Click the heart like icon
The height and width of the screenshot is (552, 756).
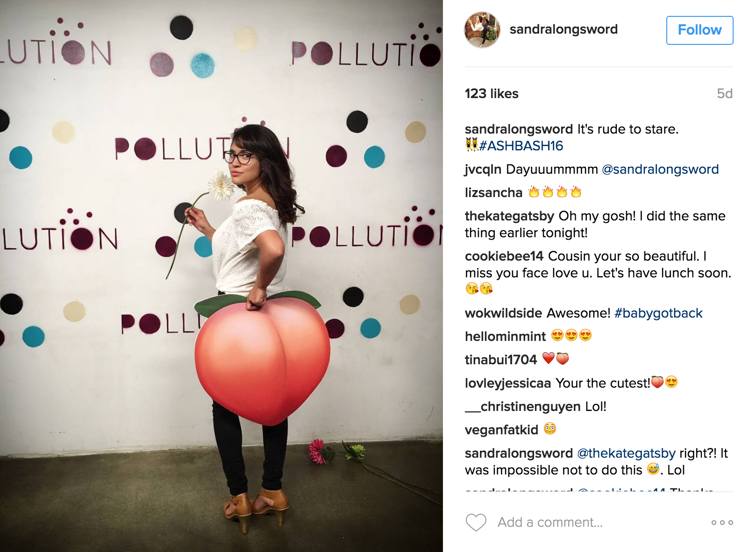(x=476, y=522)
